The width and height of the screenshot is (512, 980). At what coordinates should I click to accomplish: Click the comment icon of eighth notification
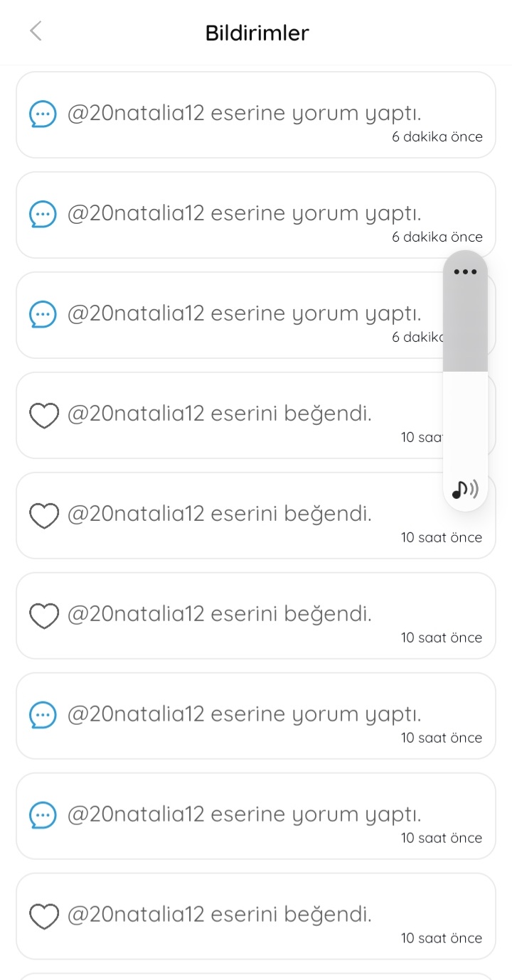(43, 815)
